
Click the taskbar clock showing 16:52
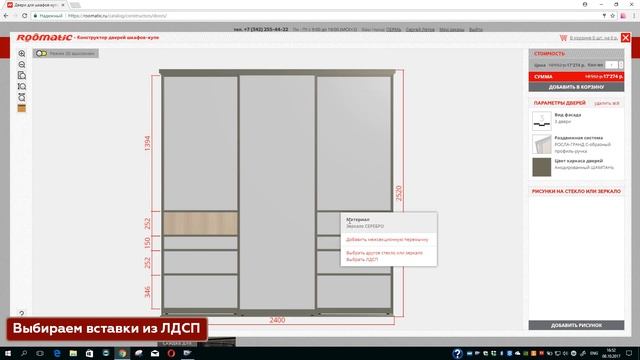click(611, 353)
